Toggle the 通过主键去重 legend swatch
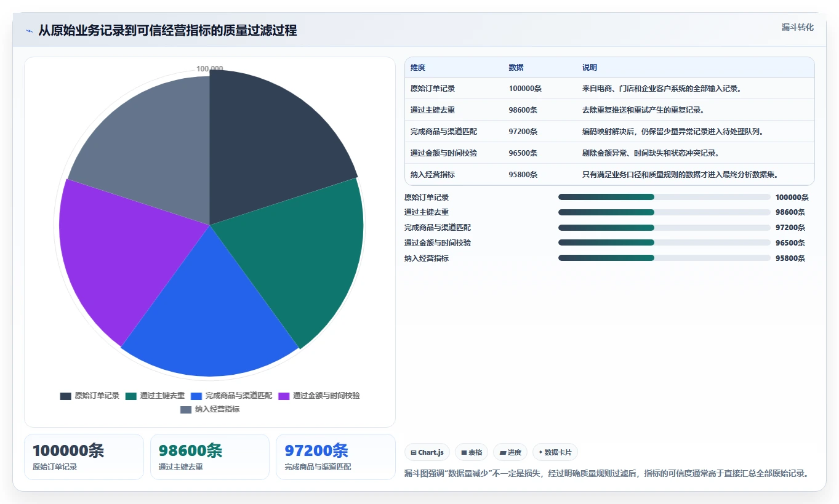 [x=131, y=396]
